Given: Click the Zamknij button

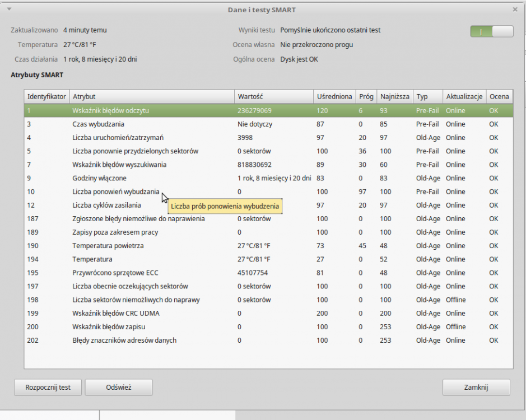Looking at the screenshot, I should click(476, 387).
